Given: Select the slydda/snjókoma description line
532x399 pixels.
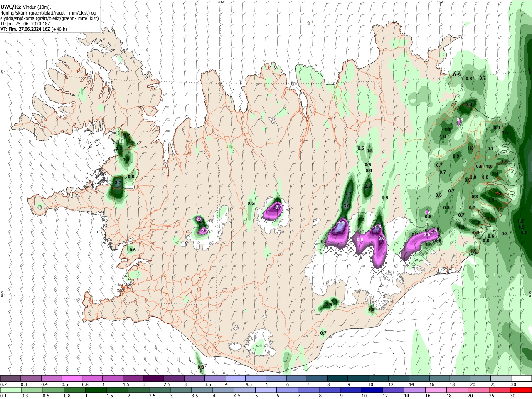Looking at the screenshot, I should 49,18.
